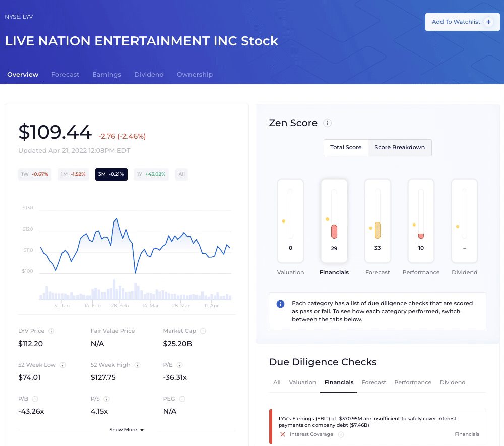Click the P/B info icon
This screenshot has width=504, height=446.
point(35,399)
